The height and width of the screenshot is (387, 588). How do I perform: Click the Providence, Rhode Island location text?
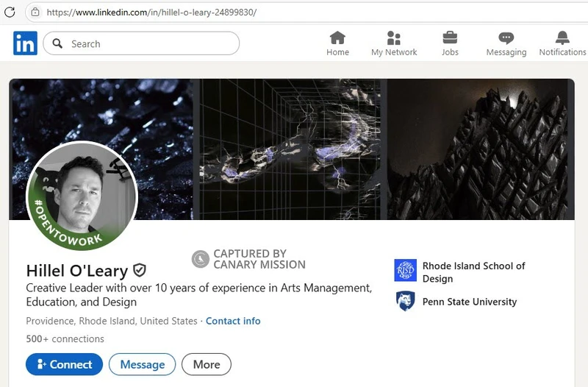click(x=112, y=321)
